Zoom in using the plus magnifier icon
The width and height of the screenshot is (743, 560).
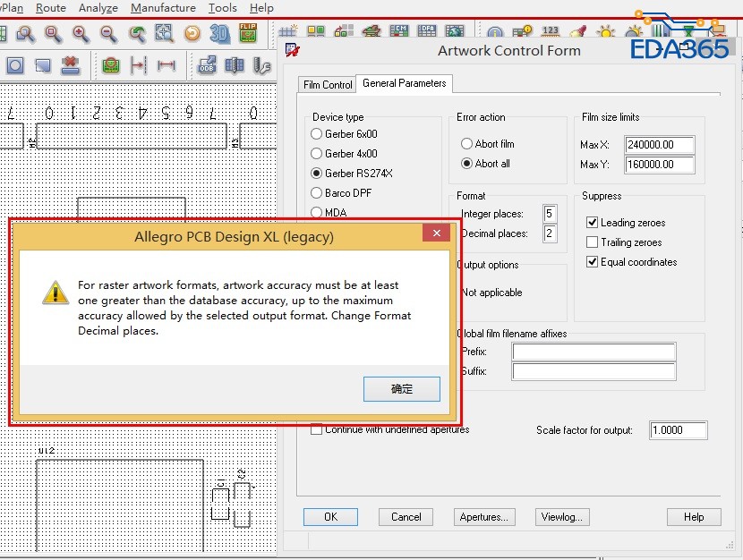coord(81,33)
